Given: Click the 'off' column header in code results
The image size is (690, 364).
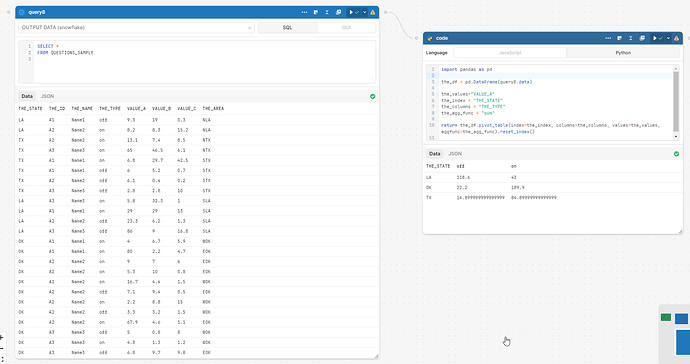Looking at the screenshot, I should (460, 166).
